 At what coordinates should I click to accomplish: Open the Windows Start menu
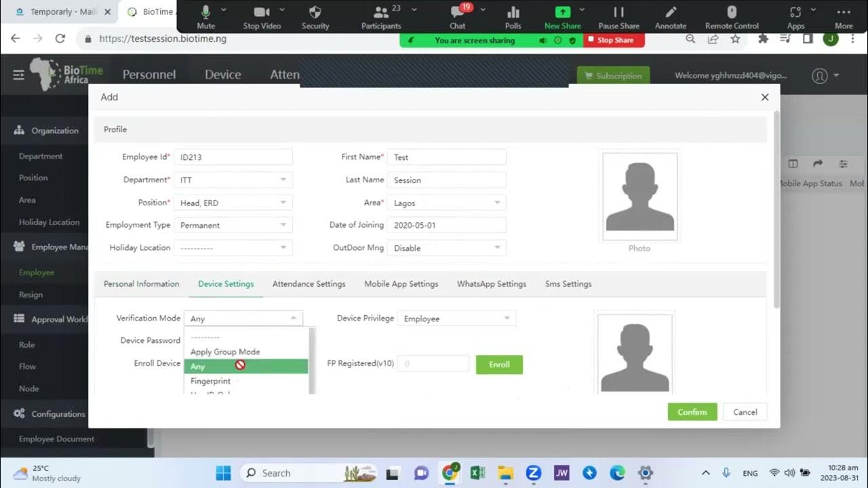224,473
